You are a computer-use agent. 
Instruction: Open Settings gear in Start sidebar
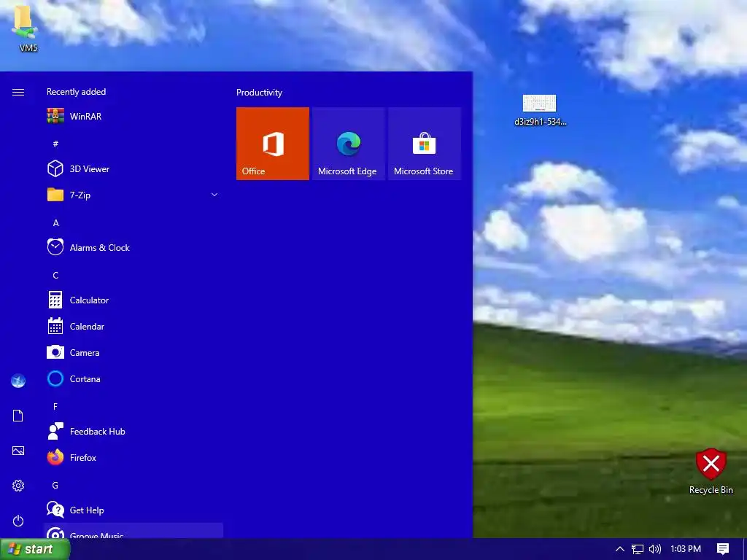point(18,486)
